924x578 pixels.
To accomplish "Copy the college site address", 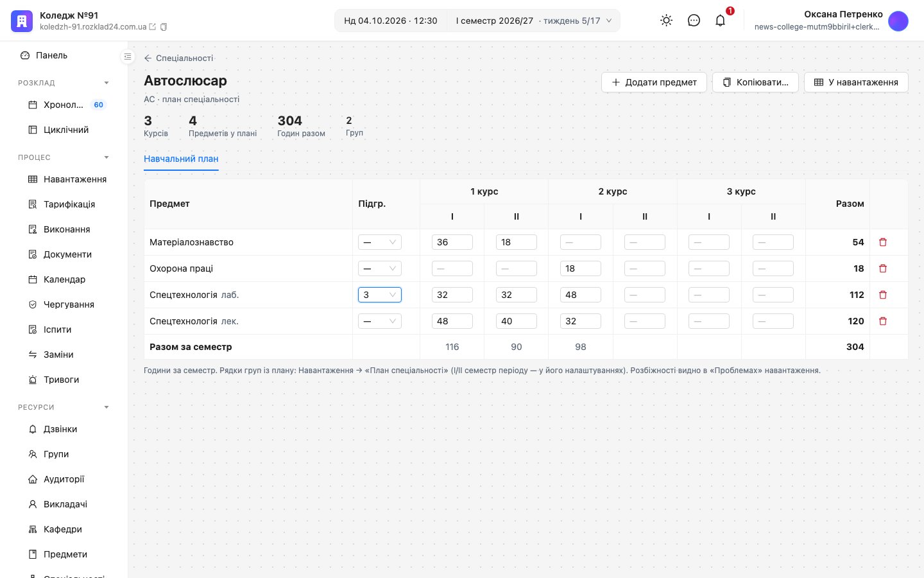I will click(x=164, y=27).
